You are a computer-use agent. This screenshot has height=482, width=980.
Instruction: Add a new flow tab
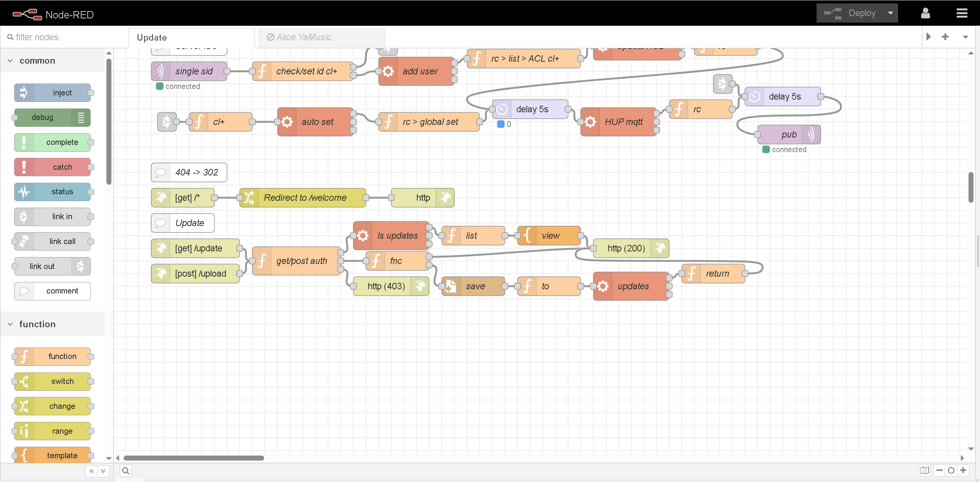coord(945,37)
